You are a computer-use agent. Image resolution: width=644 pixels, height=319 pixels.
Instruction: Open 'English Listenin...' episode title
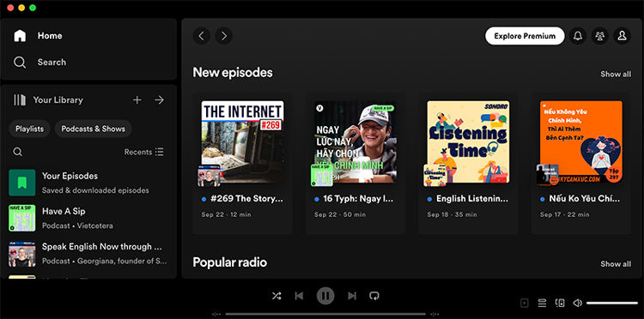[x=472, y=199]
